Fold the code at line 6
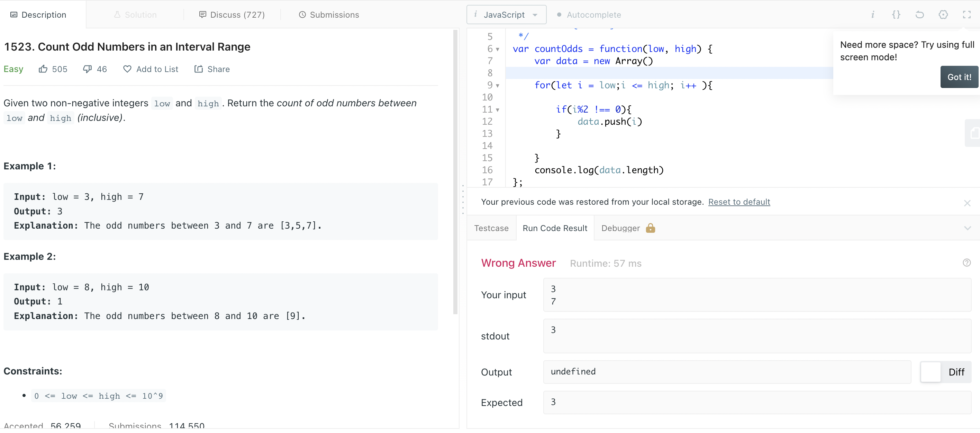 498,49
